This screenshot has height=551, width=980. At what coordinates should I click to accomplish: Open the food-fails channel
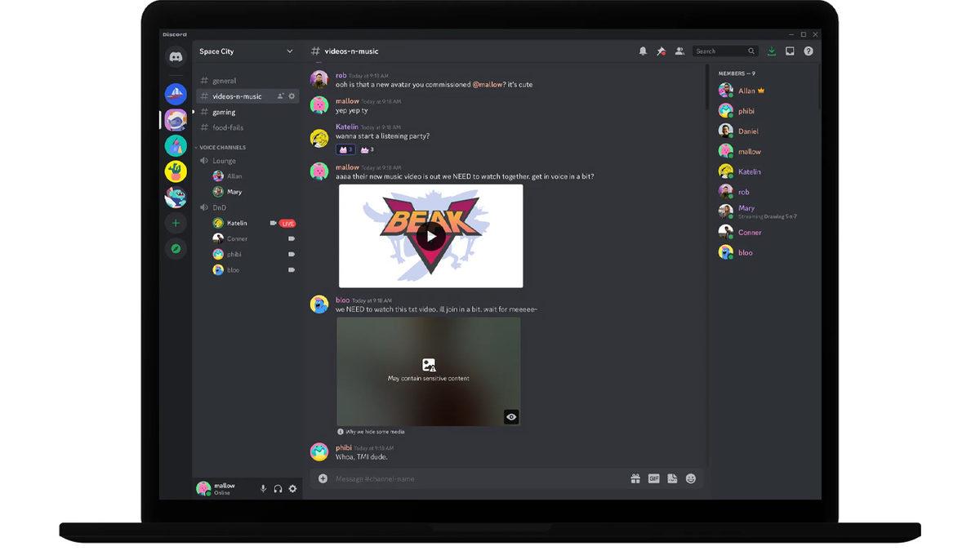(229, 127)
